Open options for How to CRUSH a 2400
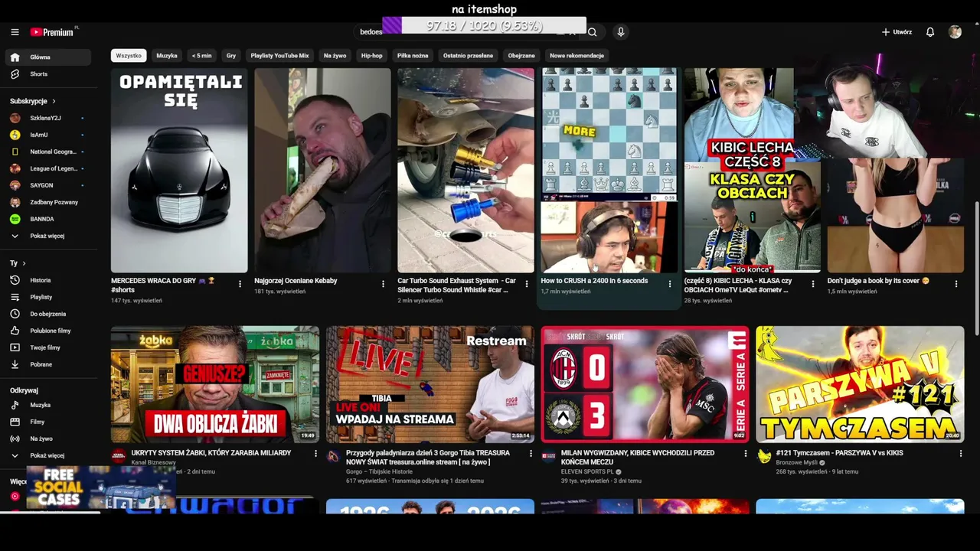Screen dimensions: 980x551 669,284
